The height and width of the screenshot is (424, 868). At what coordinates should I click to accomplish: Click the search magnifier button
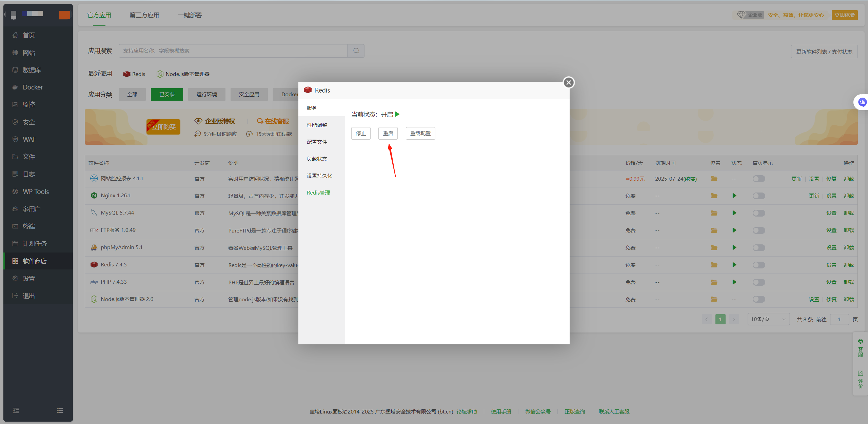point(356,51)
